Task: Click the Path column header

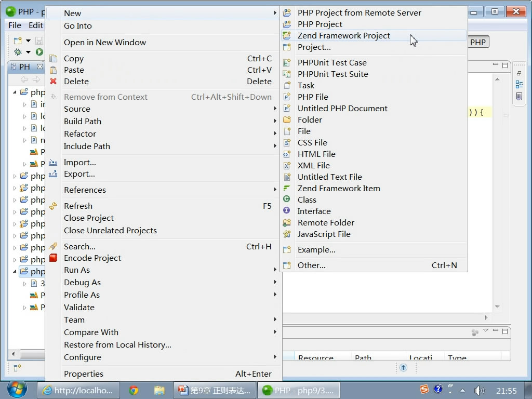Action: [x=378, y=357]
